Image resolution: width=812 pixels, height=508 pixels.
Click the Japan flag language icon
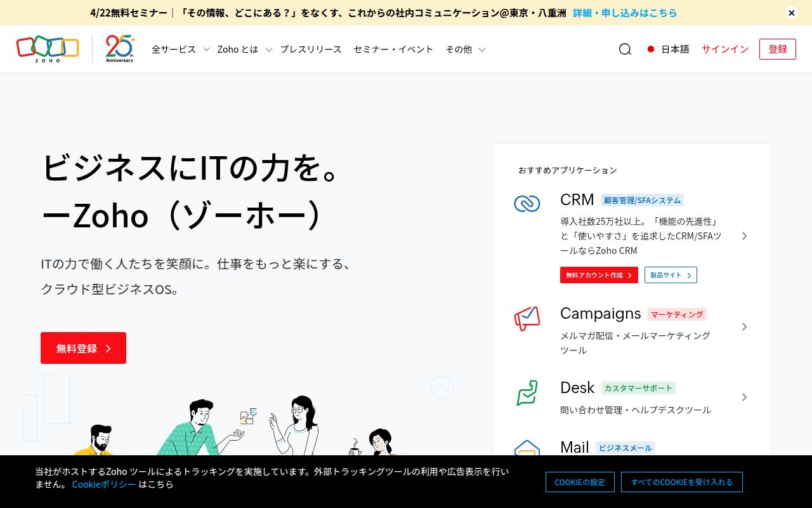tap(650, 49)
